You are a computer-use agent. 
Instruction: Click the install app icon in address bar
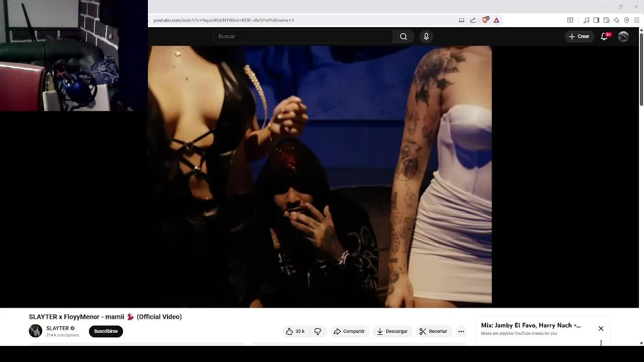tap(461, 20)
